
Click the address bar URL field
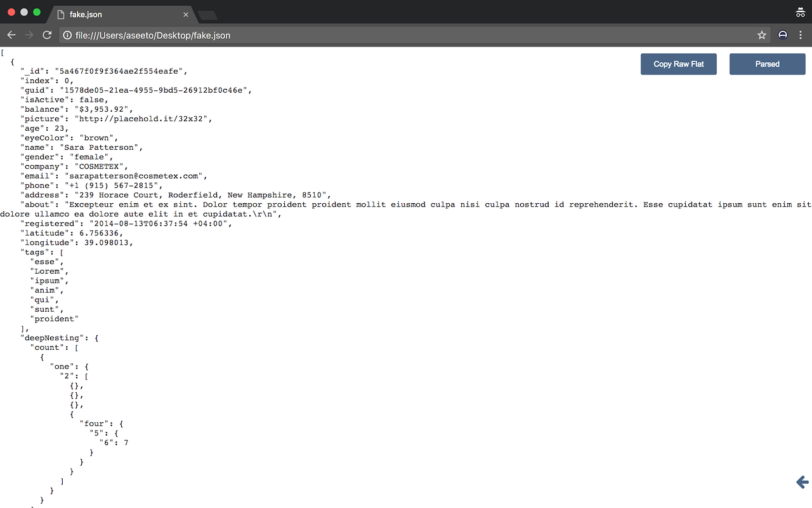406,35
